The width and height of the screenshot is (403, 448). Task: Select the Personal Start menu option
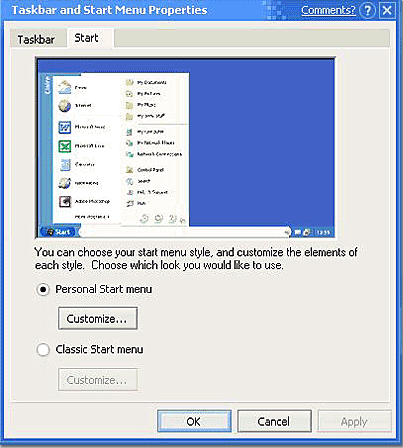(43, 289)
